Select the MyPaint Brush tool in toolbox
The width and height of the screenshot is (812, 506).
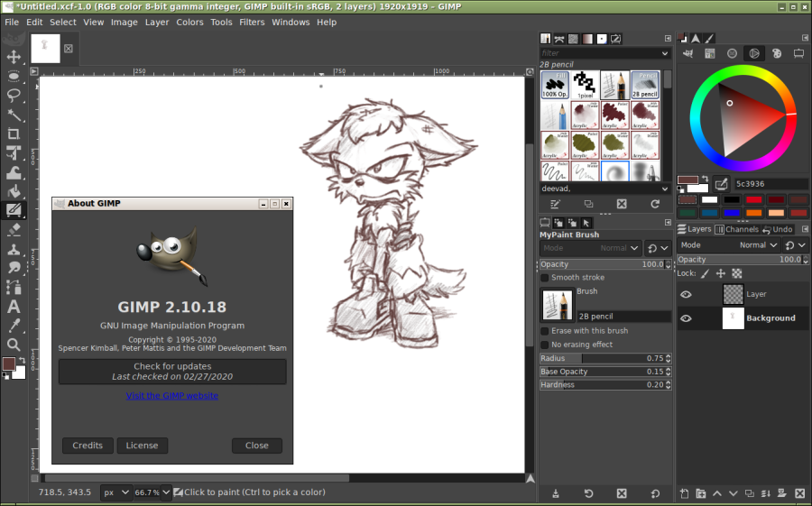14,210
